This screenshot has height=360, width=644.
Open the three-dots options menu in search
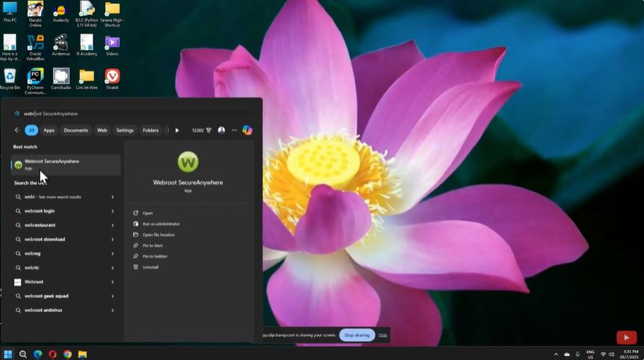click(x=234, y=130)
